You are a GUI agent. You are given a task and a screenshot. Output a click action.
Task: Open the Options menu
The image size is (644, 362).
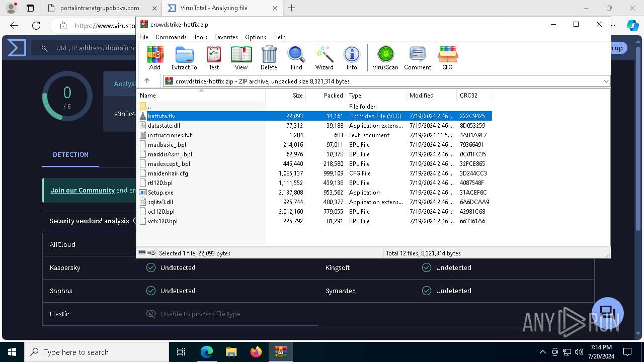pyautogui.click(x=256, y=37)
